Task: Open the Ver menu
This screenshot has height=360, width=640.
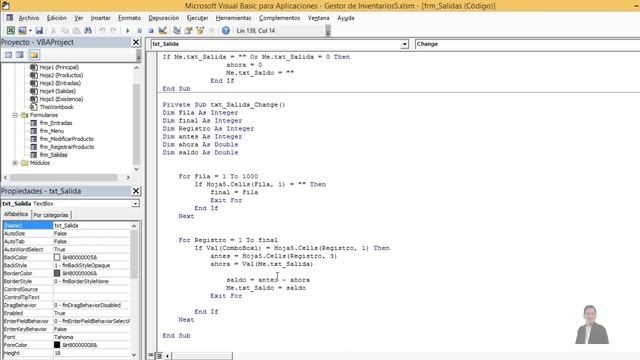Action: (x=78, y=18)
